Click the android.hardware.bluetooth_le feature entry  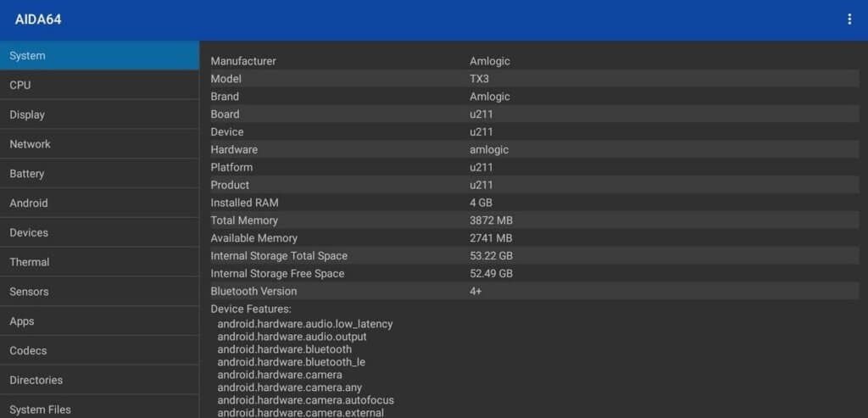pyautogui.click(x=292, y=363)
